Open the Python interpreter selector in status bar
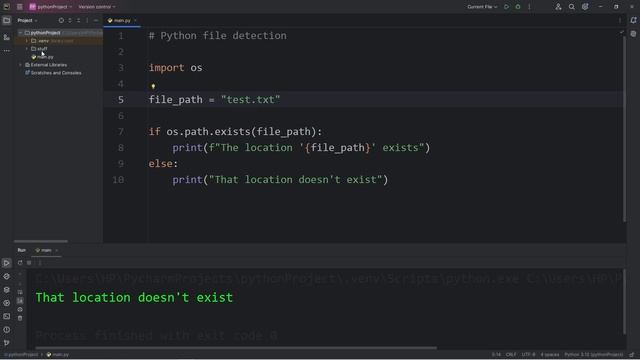Image resolution: width=640 pixels, height=360 pixels. 593,355
